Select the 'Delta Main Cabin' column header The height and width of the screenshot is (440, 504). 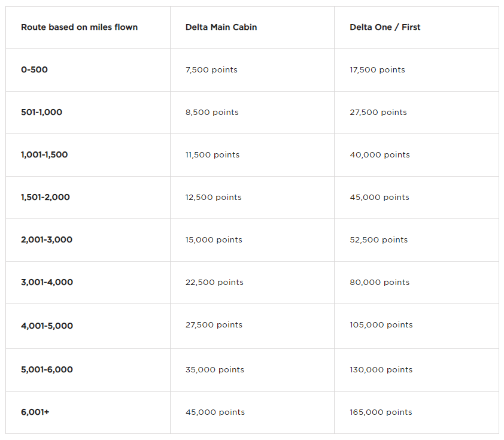[221, 27]
